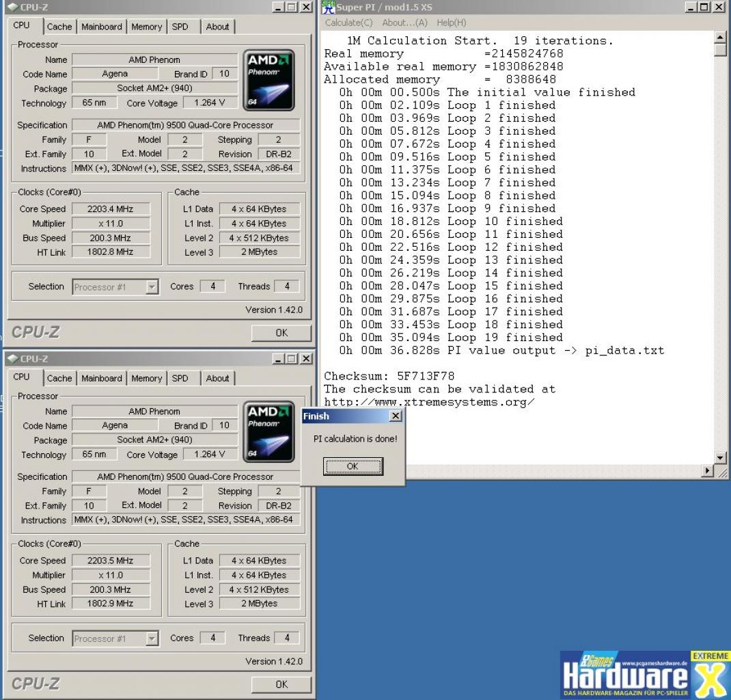Click OK in the Finish dialog
731x700 pixels.
point(353,466)
